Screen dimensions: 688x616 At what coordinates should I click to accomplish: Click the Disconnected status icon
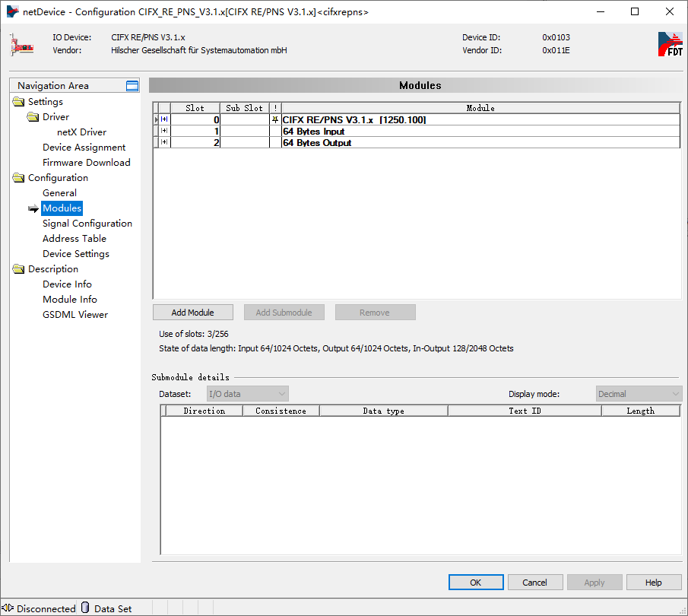click(8, 608)
